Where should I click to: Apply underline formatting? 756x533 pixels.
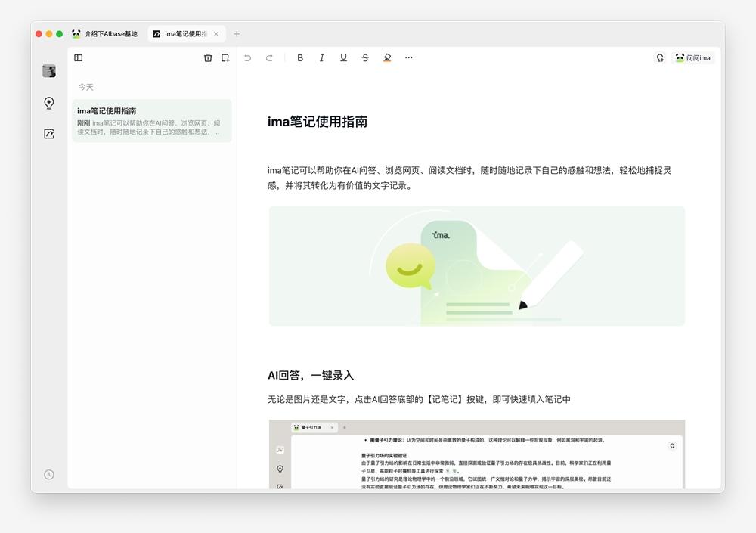point(343,57)
